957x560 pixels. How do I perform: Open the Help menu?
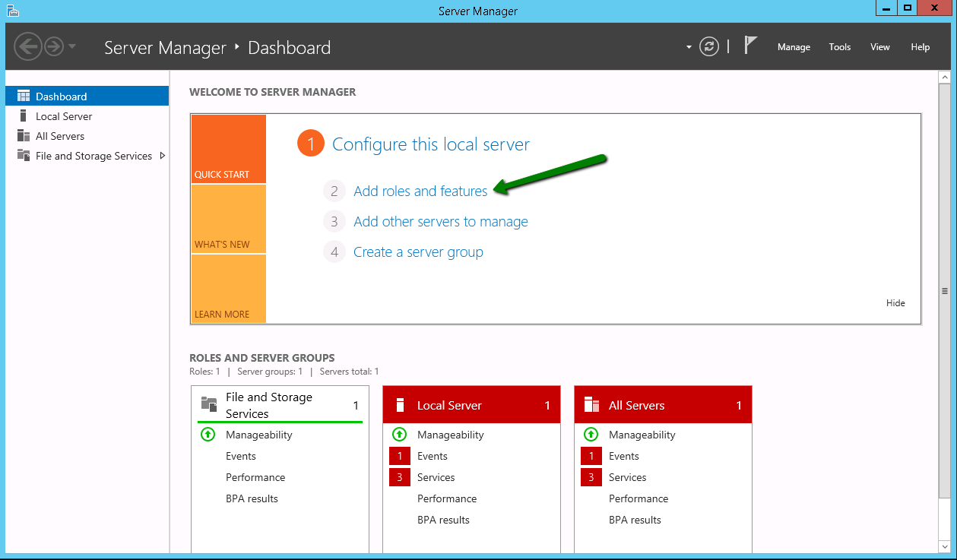[921, 47]
